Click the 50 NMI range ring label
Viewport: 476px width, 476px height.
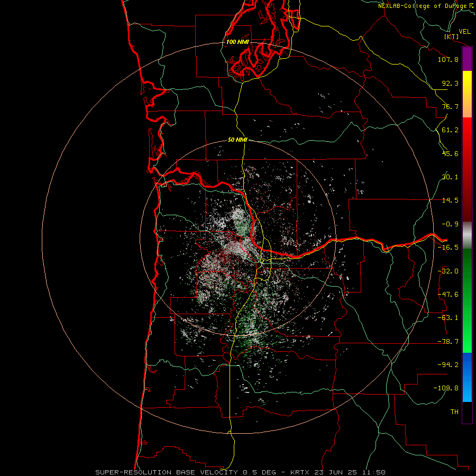click(237, 140)
